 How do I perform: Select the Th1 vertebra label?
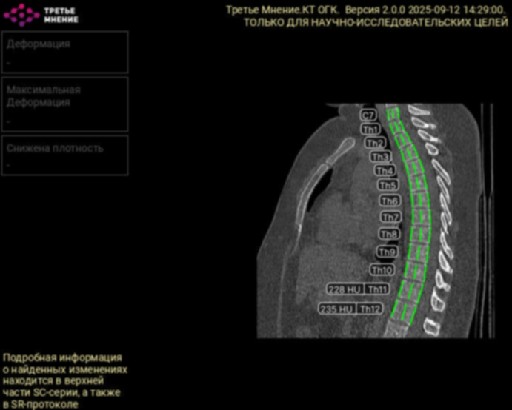(370, 129)
